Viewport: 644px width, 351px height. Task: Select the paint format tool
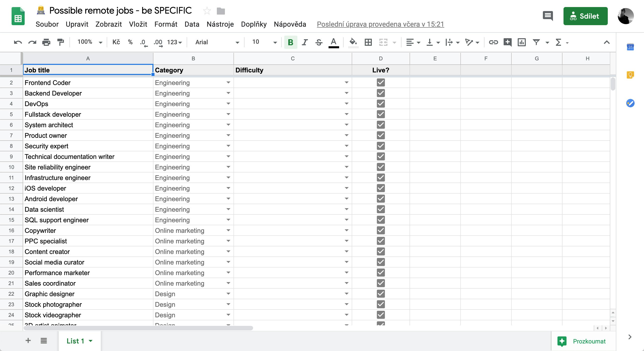[x=60, y=42]
